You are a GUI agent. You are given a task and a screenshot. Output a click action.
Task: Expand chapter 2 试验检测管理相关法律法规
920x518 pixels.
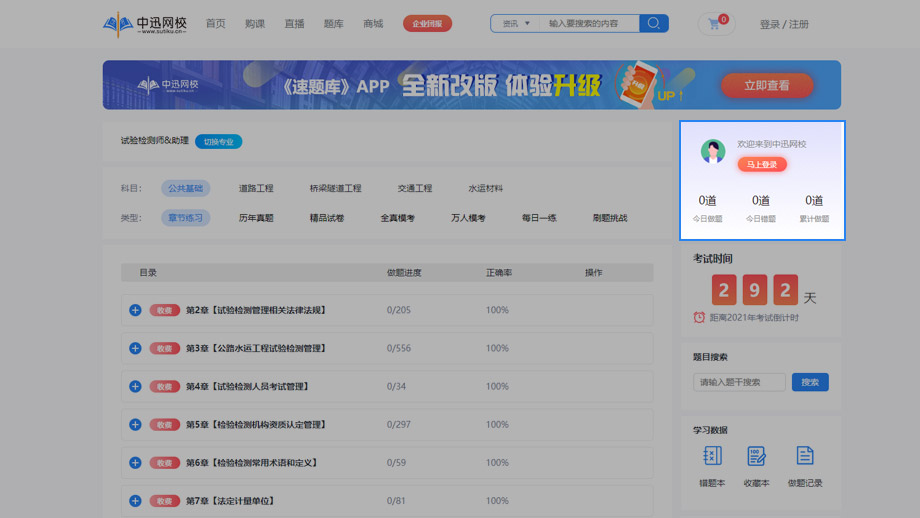pyautogui.click(x=135, y=310)
